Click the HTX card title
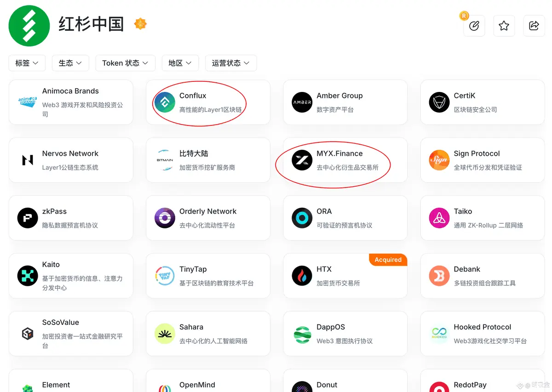Image resolution: width=552 pixels, height=392 pixels. [324, 269]
